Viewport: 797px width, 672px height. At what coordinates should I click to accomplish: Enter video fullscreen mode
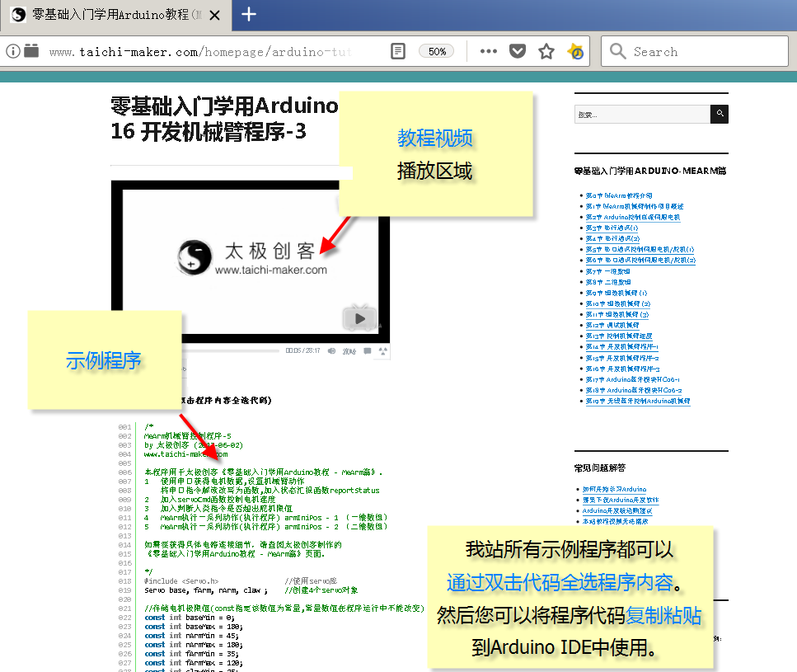click(382, 350)
